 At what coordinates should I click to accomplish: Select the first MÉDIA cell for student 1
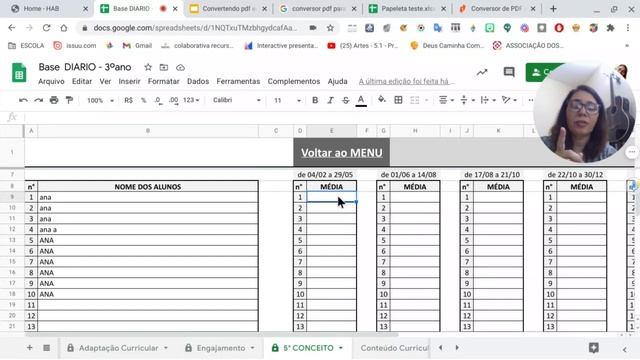point(331,197)
